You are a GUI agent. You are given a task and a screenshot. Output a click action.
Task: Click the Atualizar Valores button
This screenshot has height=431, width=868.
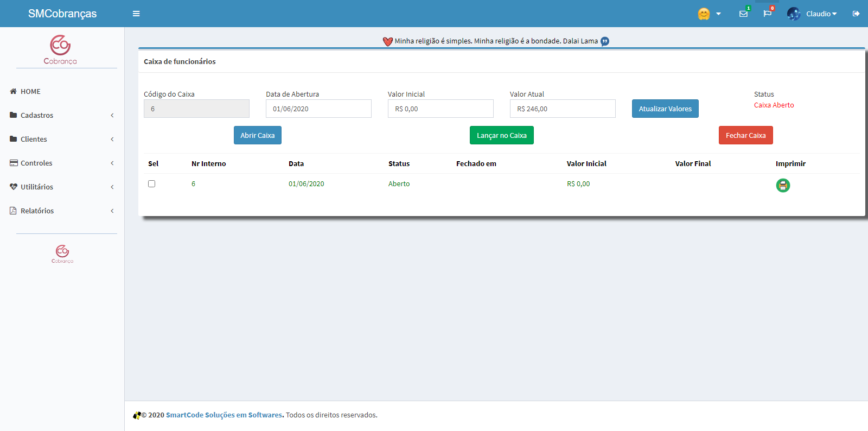point(665,109)
